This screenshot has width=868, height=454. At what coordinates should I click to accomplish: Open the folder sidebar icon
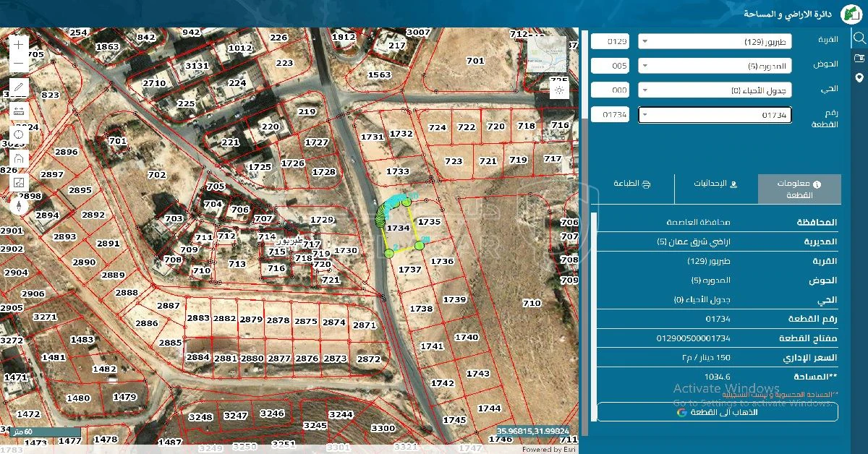tap(859, 58)
